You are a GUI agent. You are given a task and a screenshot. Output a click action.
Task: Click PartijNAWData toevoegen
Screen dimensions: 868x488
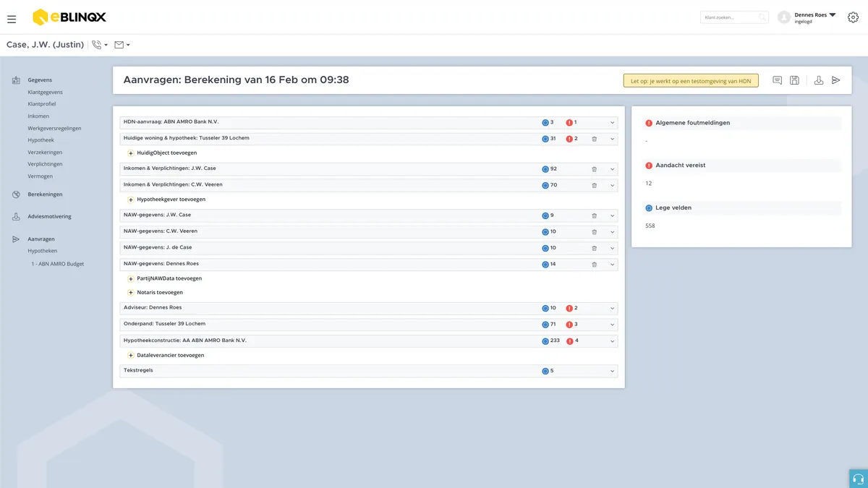point(165,278)
